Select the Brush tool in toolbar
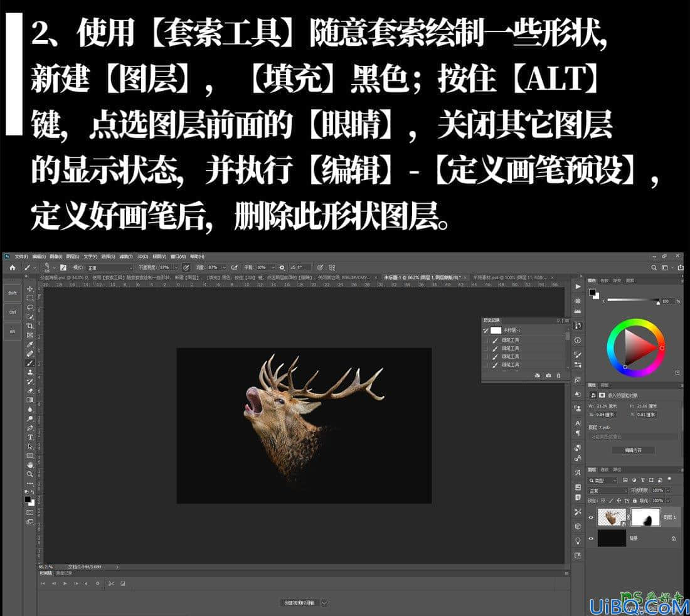The image size is (690, 616). (x=30, y=363)
